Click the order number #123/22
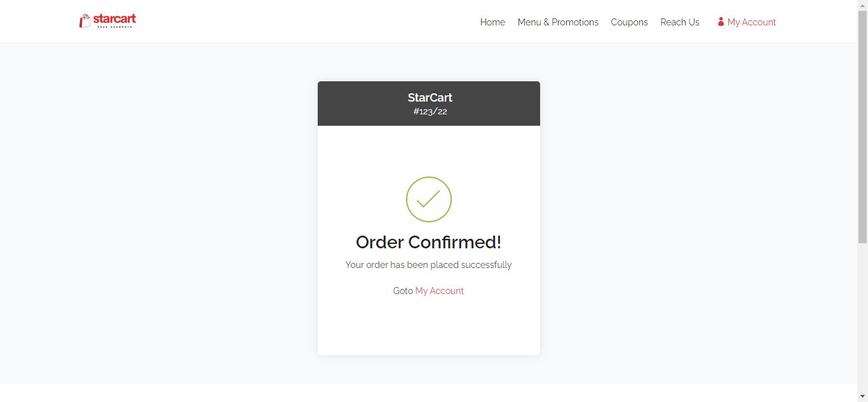868x402 pixels. tap(430, 112)
